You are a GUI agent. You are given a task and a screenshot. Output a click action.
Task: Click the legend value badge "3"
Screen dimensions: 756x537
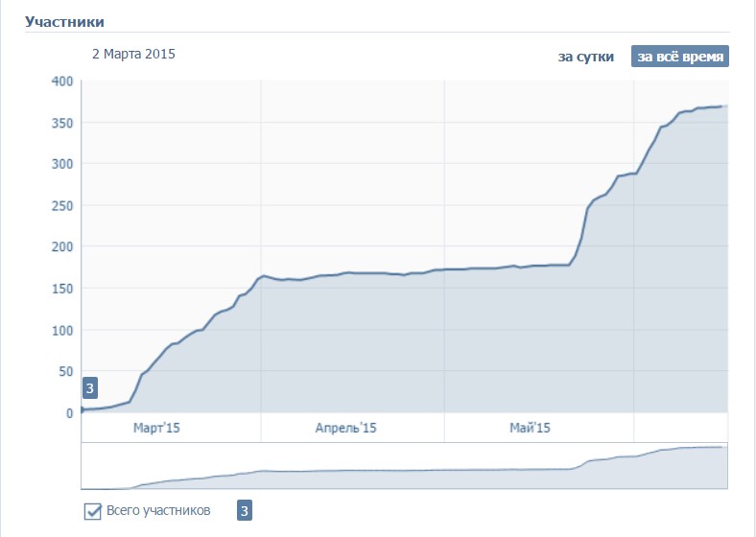(x=245, y=511)
